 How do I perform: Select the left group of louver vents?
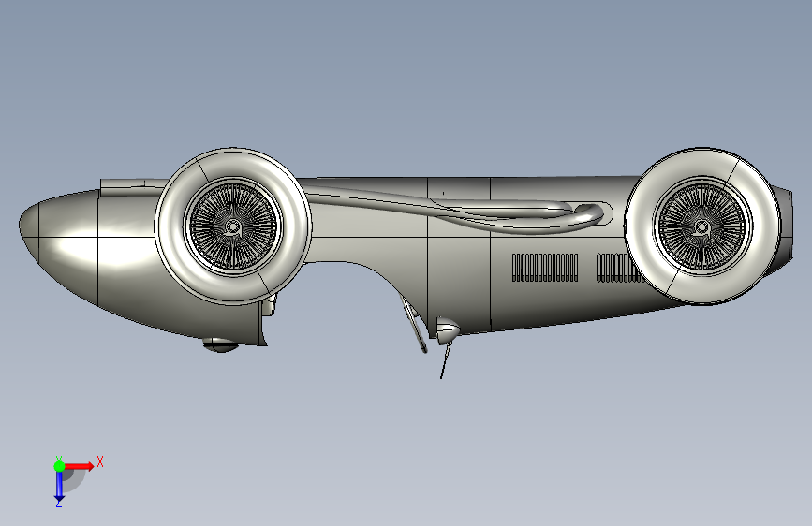[x=545, y=268]
